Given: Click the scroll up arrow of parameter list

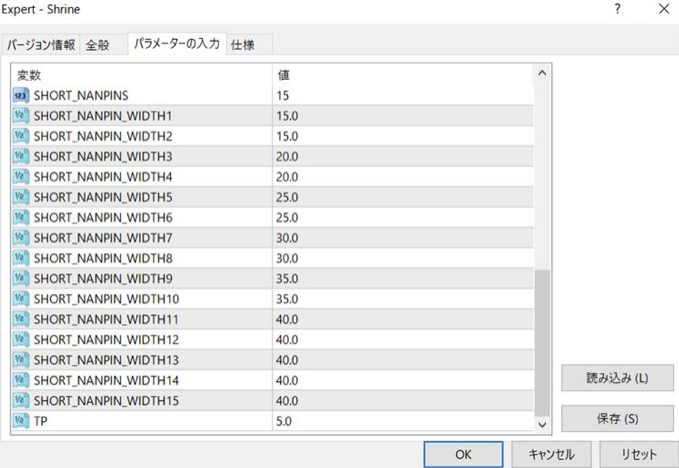Looking at the screenshot, I should click(543, 73).
